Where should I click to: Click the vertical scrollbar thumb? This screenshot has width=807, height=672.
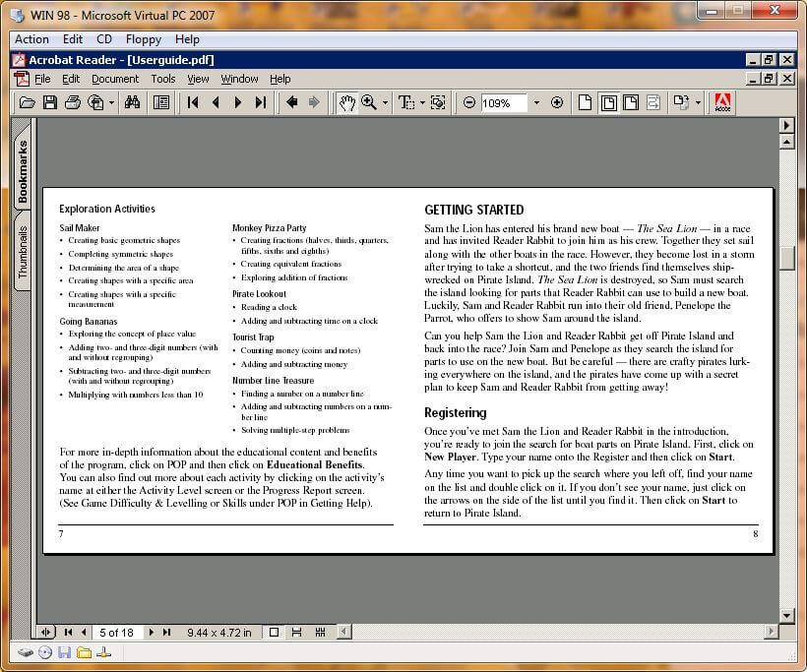pyautogui.click(x=786, y=259)
